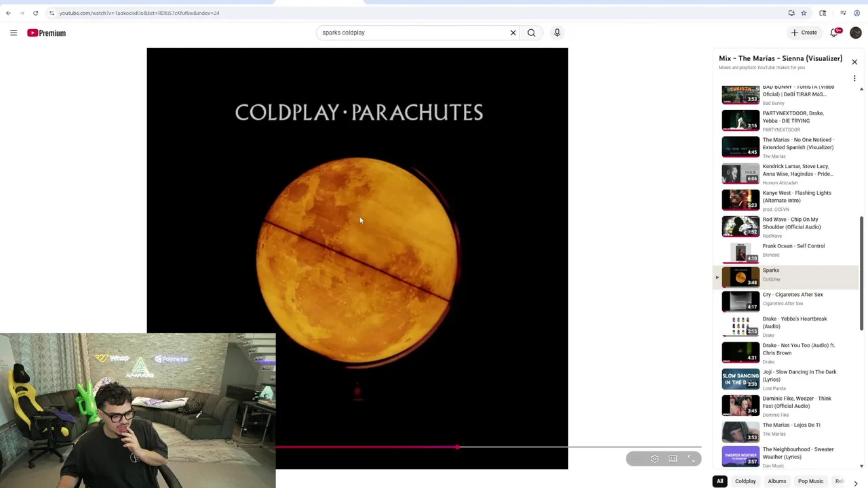
Task: Clear the search box with X
Action: click(x=513, y=33)
